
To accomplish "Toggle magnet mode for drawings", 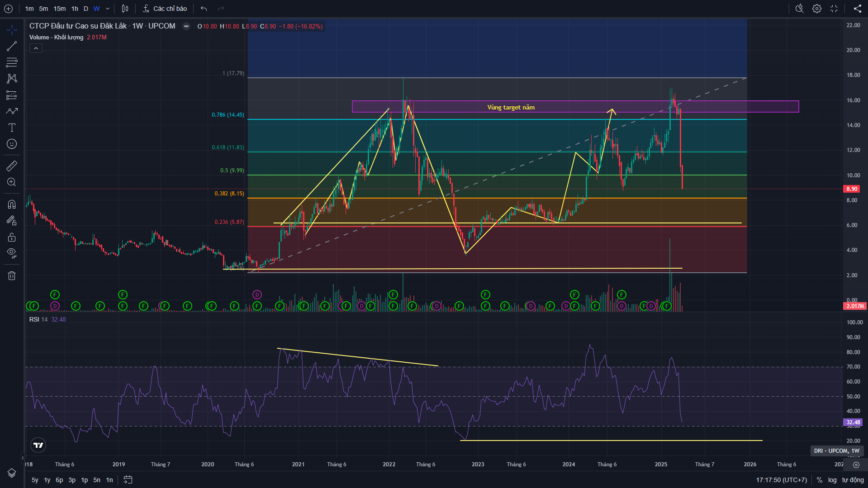I will point(12,204).
